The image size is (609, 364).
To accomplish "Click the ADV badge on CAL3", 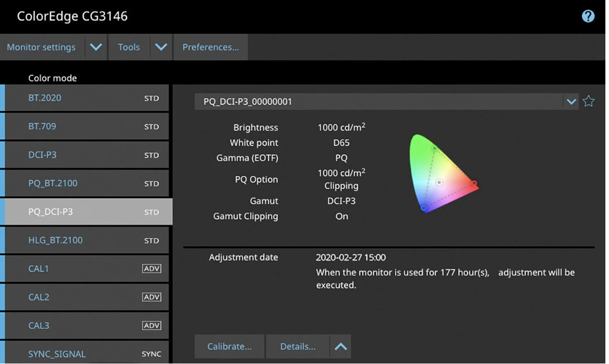I will (151, 326).
